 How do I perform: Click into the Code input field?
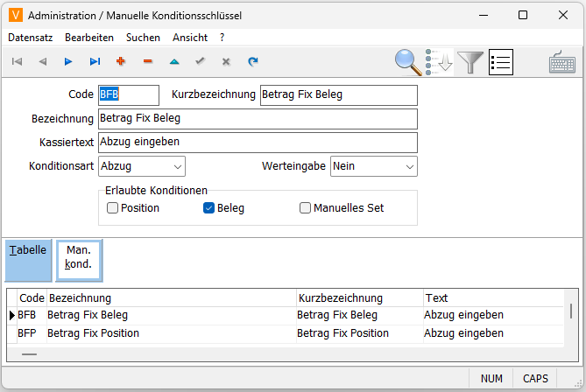click(x=129, y=94)
